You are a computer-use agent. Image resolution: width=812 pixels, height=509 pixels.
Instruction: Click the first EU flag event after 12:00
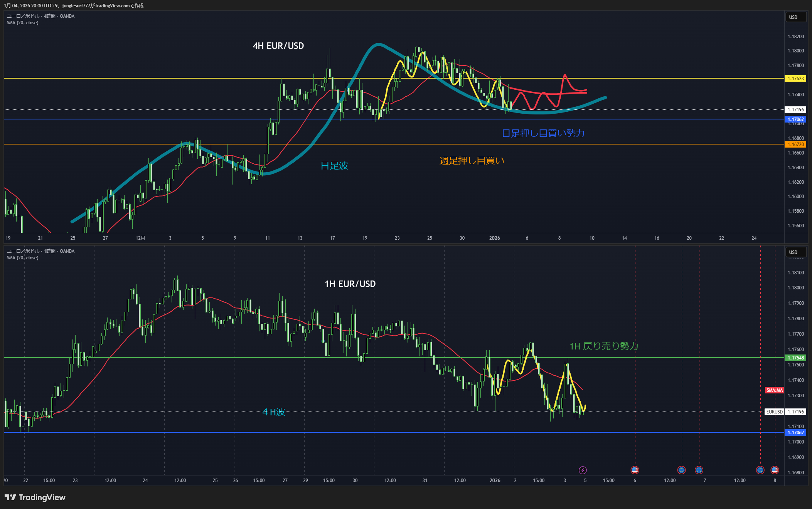click(681, 470)
